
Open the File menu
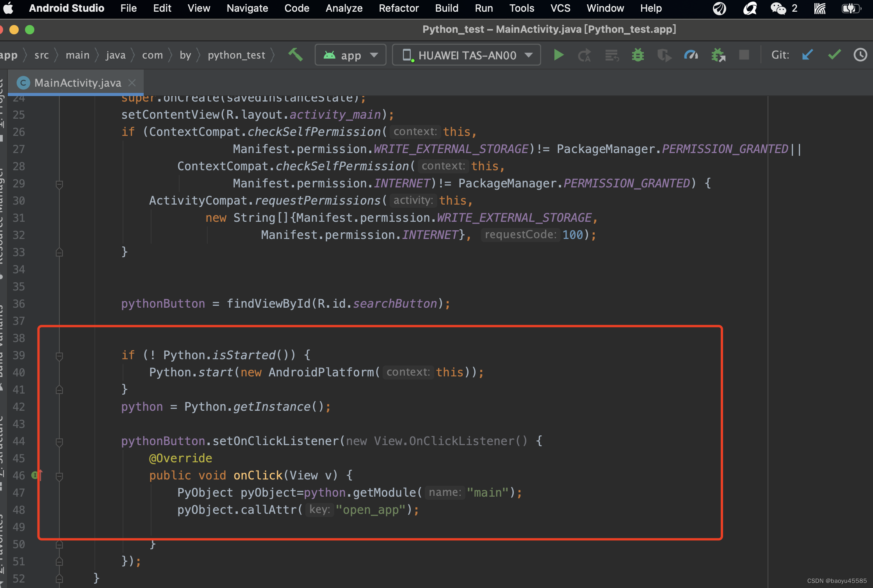128,8
